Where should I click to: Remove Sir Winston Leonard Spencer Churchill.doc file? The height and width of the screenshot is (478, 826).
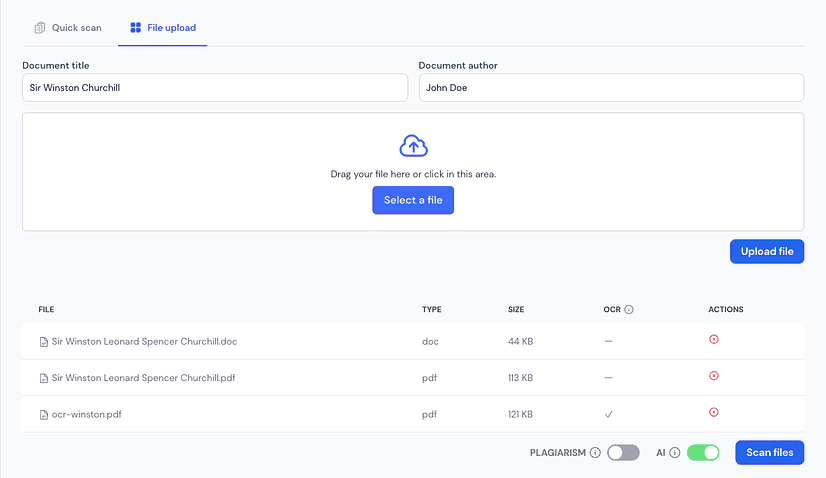click(x=713, y=340)
